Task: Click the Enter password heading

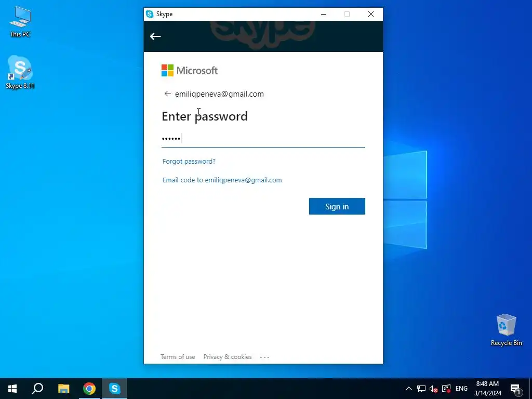Action: [x=205, y=116]
